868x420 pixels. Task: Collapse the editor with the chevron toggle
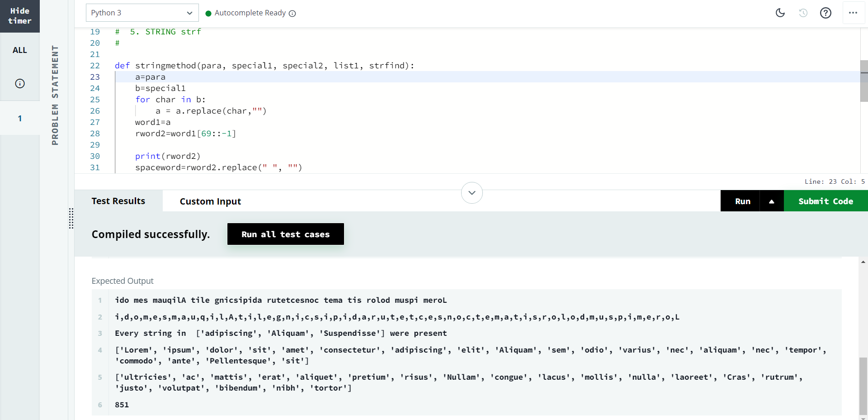tap(472, 193)
